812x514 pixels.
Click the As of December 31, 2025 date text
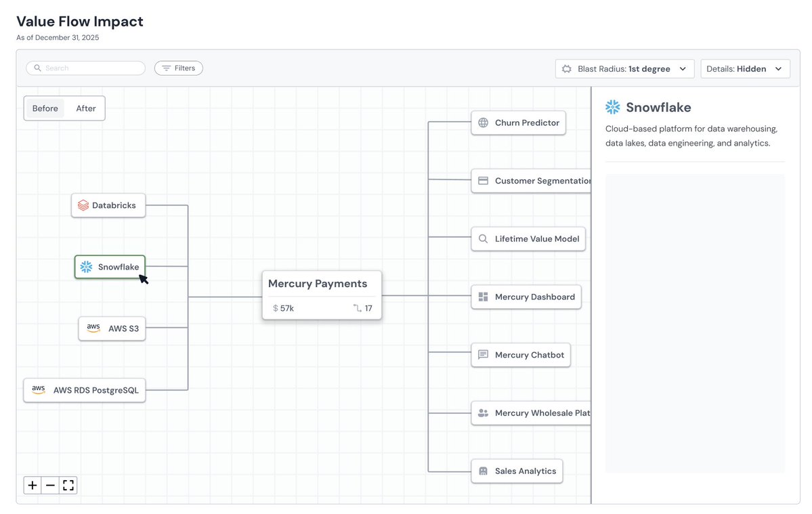[x=58, y=38]
